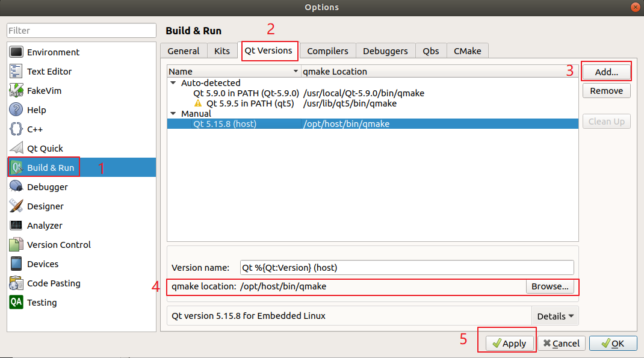Select the Qt 5.15.8 (host) row
Image resolution: width=644 pixels, height=358 pixels.
click(373, 124)
